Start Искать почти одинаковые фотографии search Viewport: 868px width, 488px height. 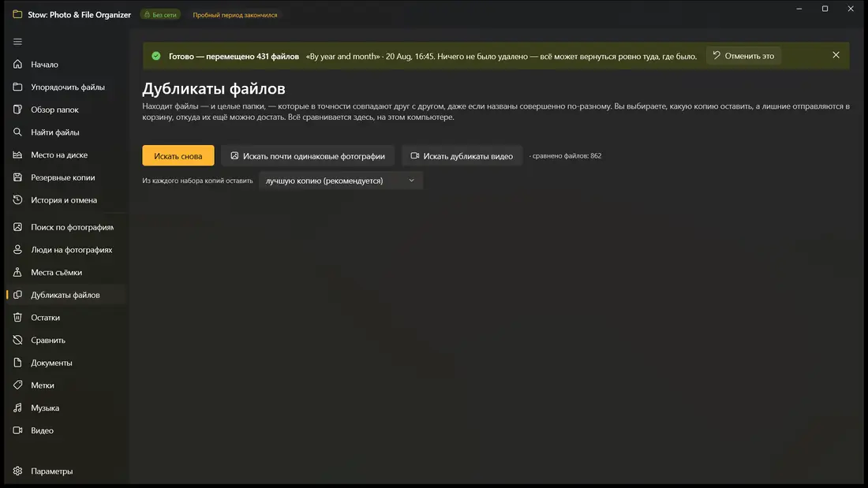(x=308, y=156)
